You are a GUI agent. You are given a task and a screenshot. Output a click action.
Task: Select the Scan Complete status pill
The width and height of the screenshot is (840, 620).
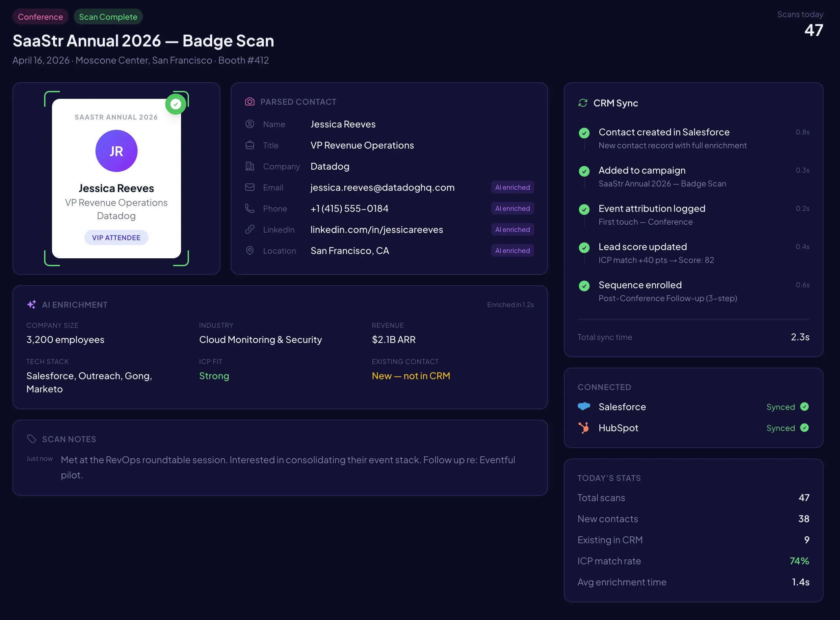(108, 16)
